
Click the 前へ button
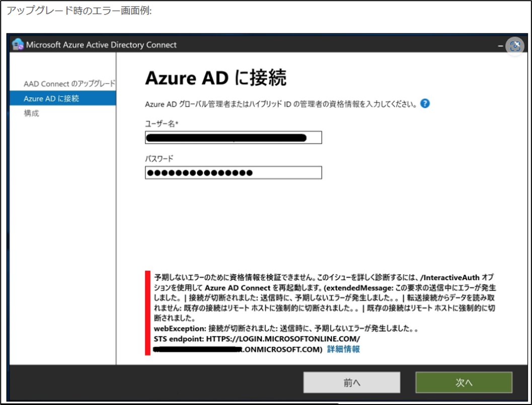[x=351, y=383]
